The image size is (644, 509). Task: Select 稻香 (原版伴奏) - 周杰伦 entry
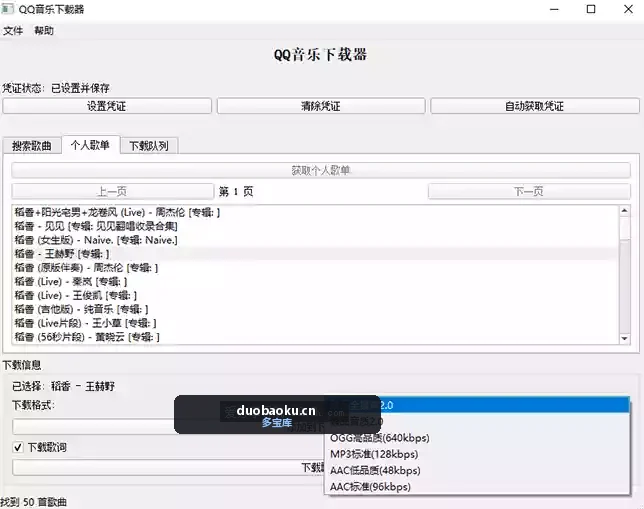315,268
